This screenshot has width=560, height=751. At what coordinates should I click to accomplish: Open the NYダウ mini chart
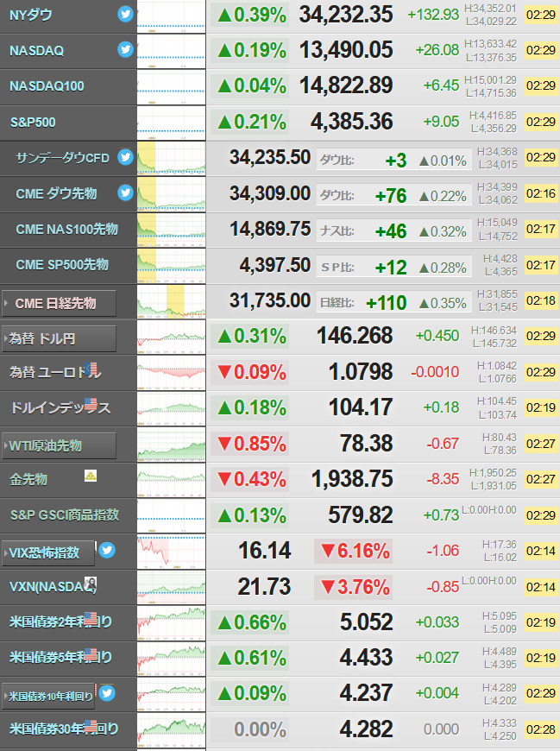click(172, 16)
